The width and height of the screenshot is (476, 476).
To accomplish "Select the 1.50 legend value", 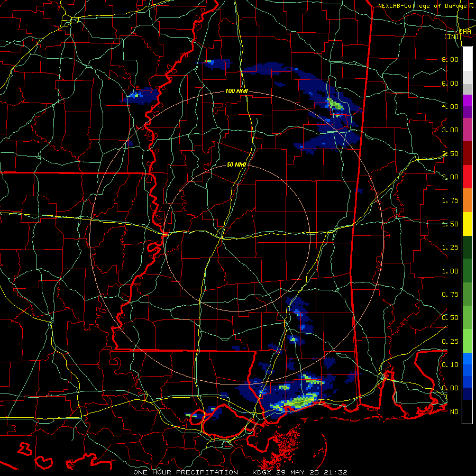I will [450, 224].
